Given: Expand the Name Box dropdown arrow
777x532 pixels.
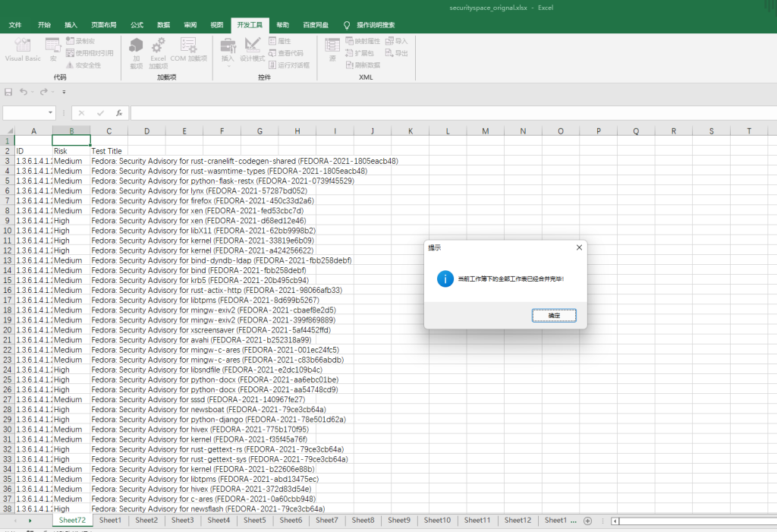Looking at the screenshot, I should pos(51,113).
